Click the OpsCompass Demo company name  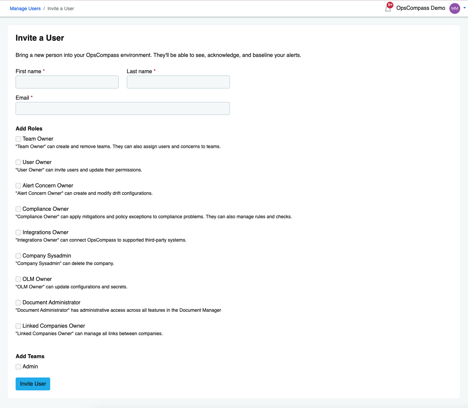pyautogui.click(x=420, y=8)
